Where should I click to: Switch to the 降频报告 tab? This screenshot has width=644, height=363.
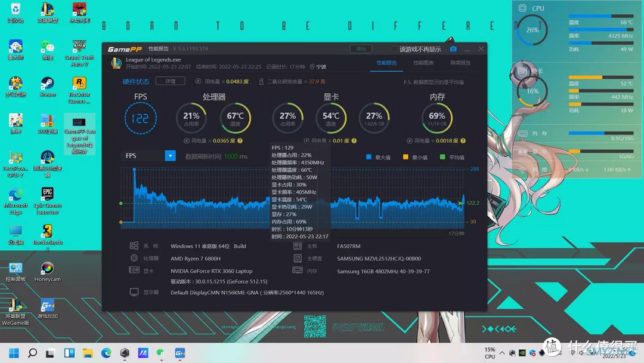pyautogui.click(x=460, y=63)
